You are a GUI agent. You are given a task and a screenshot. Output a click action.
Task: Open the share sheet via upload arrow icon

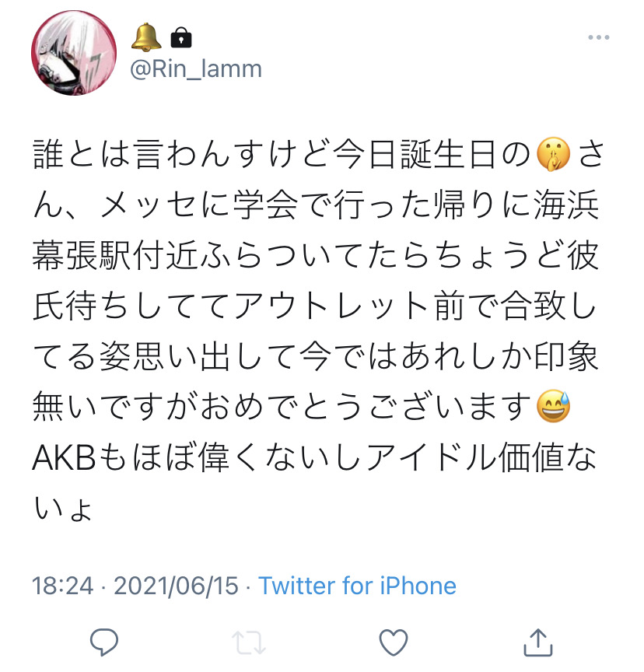pyautogui.click(x=538, y=642)
